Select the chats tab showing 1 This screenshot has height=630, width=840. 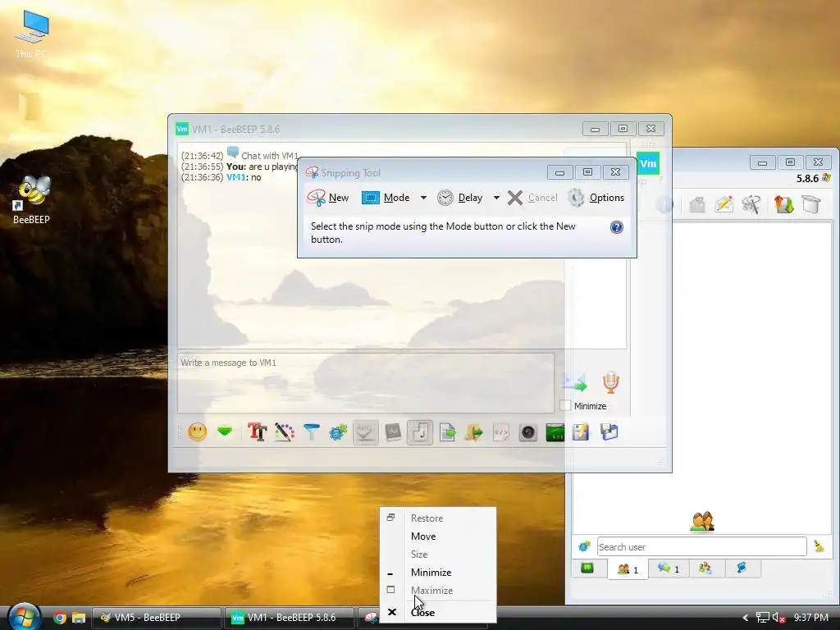[669, 568]
